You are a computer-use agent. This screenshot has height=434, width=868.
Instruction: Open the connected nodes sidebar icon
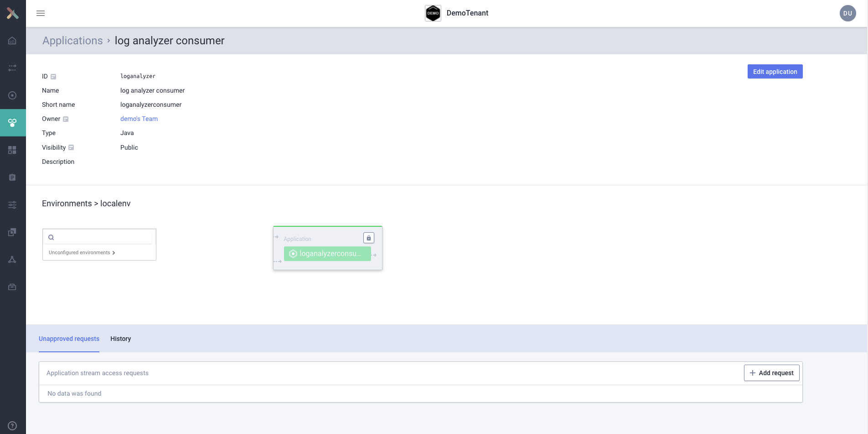pyautogui.click(x=12, y=260)
